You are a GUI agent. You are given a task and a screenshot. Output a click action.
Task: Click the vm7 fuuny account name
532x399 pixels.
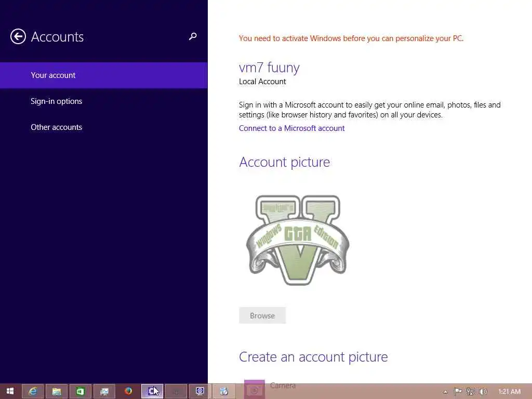point(269,67)
